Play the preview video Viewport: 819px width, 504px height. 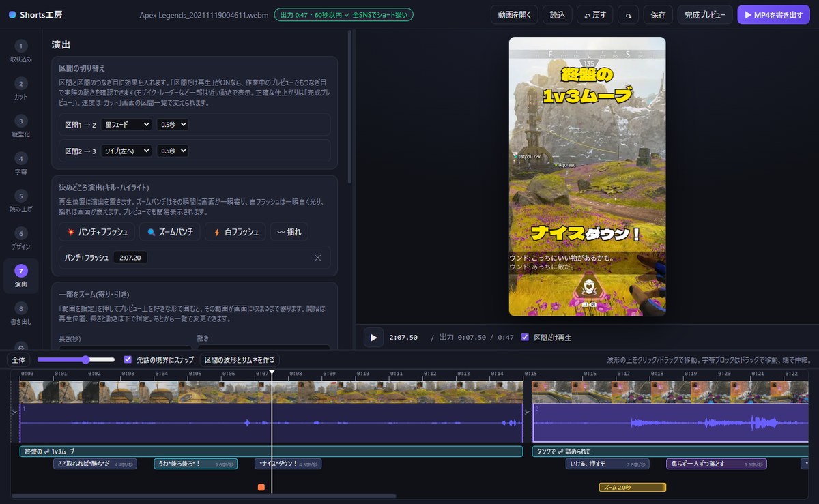373,337
